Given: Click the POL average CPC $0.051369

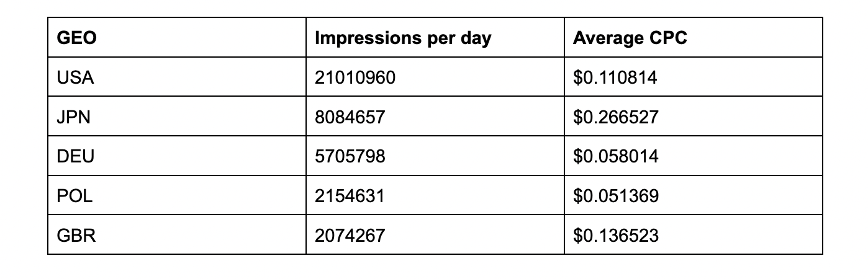Looking at the screenshot, I should 615,196.
